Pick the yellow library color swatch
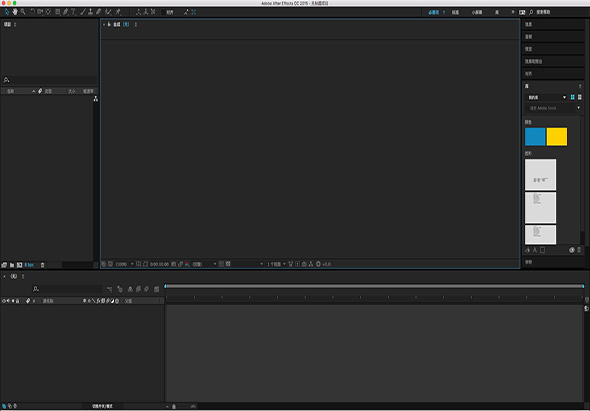590x411 pixels. coord(557,137)
